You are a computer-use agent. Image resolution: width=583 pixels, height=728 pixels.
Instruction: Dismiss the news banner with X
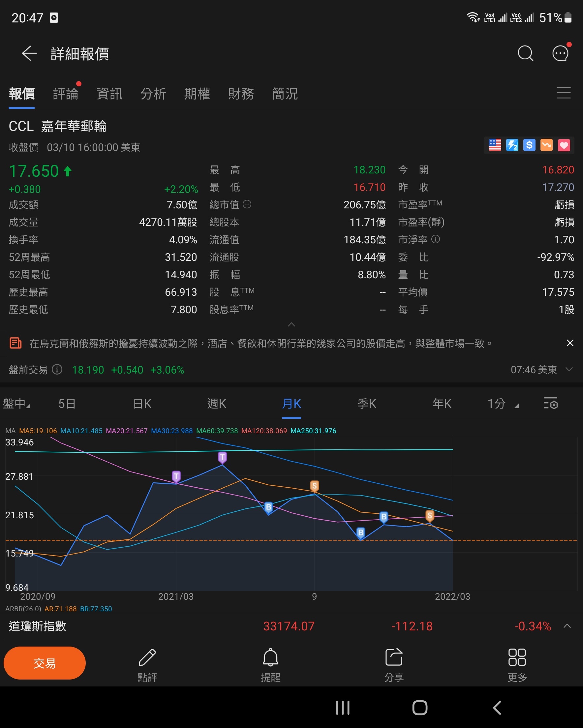[570, 343]
